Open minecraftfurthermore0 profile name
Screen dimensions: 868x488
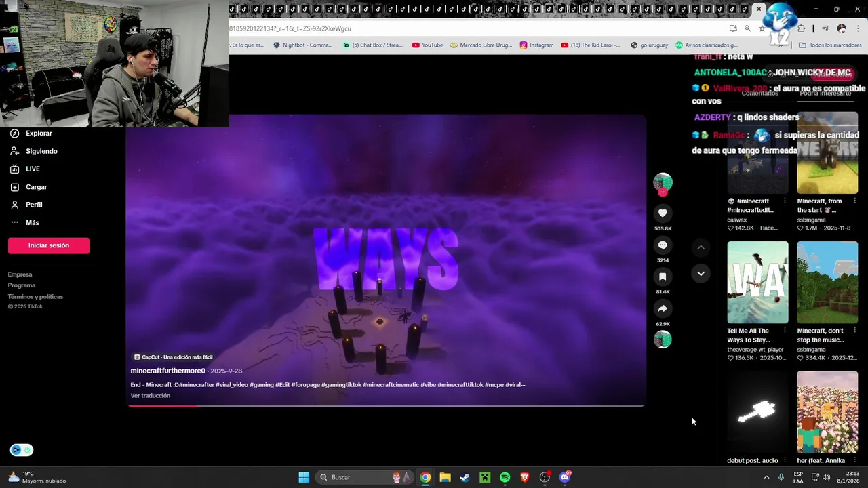(167, 371)
